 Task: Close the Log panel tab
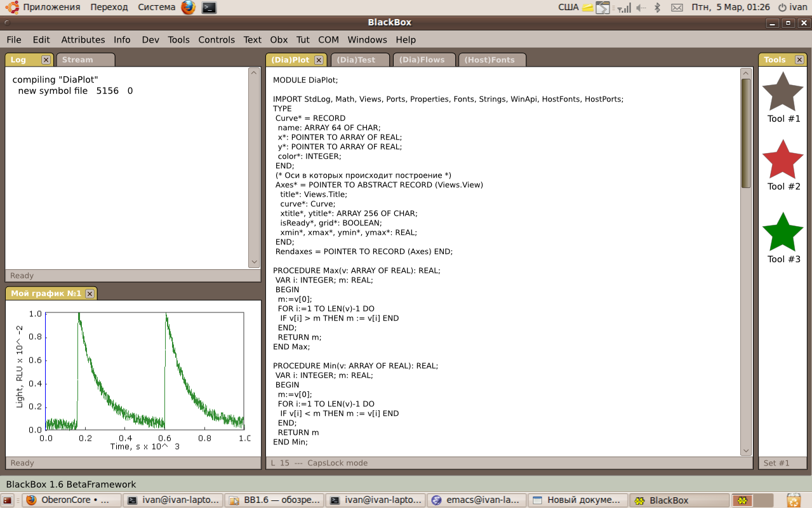(x=46, y=60)
